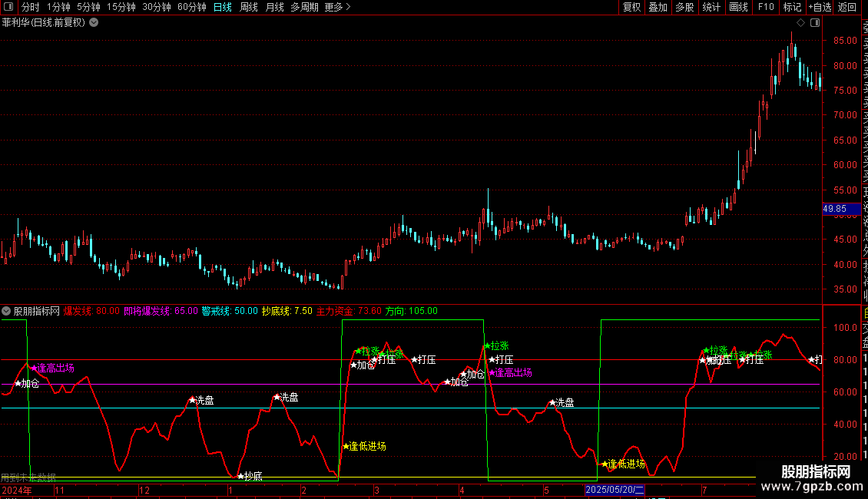This screenshot has height=499, width=868.
Task: Open 多周期 multi-period view
Action: (304, 7)
